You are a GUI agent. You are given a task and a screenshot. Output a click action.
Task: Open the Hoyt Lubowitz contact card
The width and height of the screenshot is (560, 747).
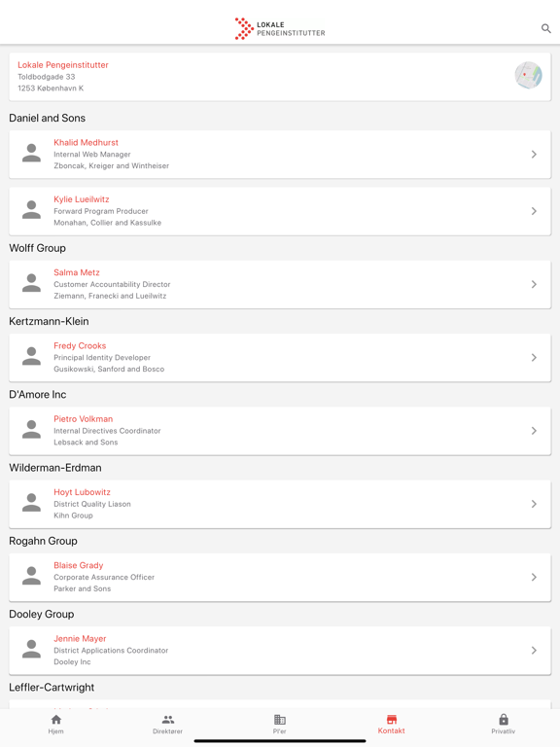[280, 504]
